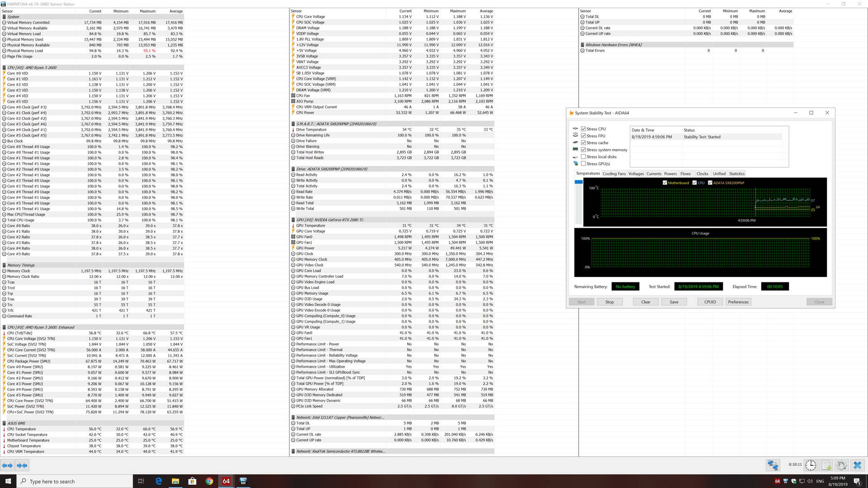This screenshot has width=868, height=488.
Task: Click the CPU chip icon beside Stress CPU
Action: (576, 129)
